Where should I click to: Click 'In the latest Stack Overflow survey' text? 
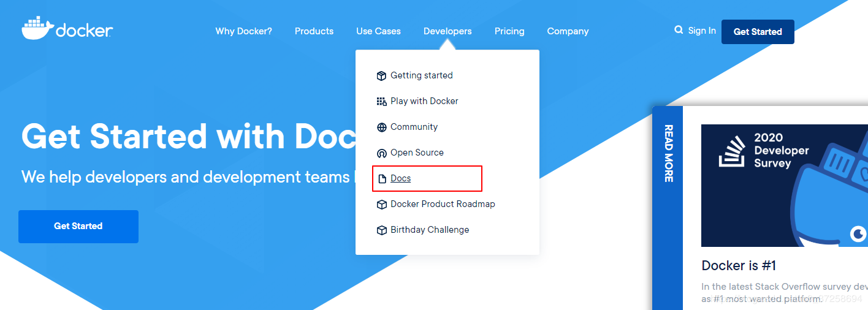coord(785,286)
